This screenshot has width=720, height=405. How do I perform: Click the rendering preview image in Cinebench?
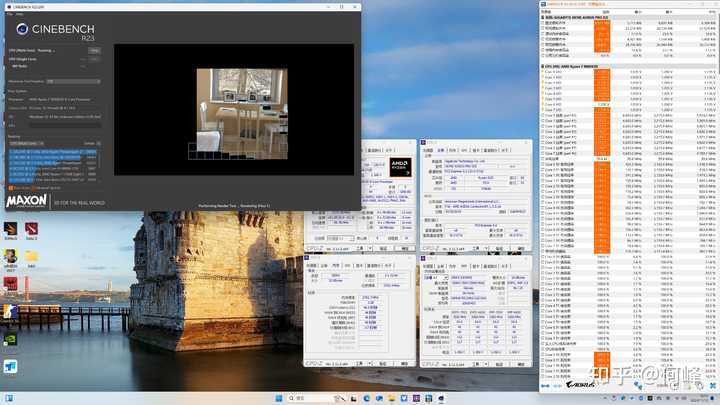(x=242, y=114)
